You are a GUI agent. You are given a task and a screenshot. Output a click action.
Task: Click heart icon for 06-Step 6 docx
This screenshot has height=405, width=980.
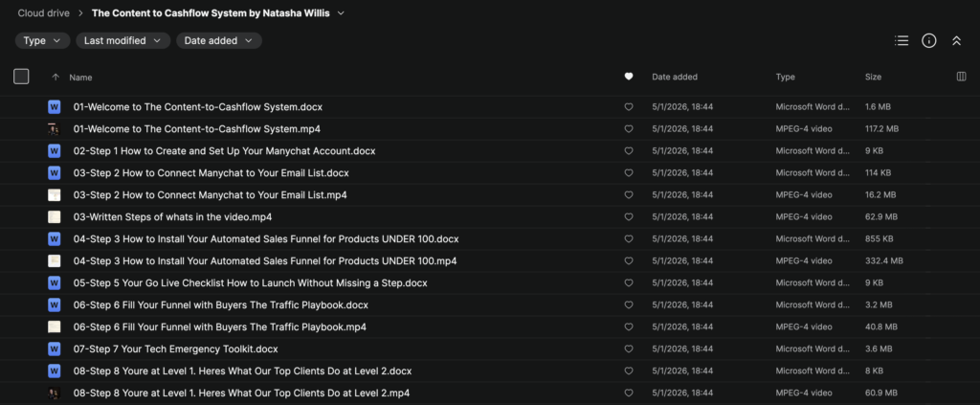click(x=629, y=305)
